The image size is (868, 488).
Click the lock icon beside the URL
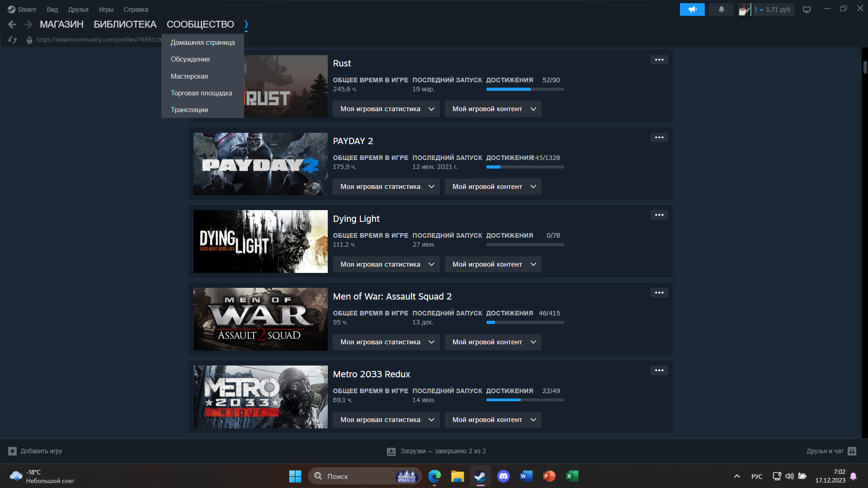[29, 40]
